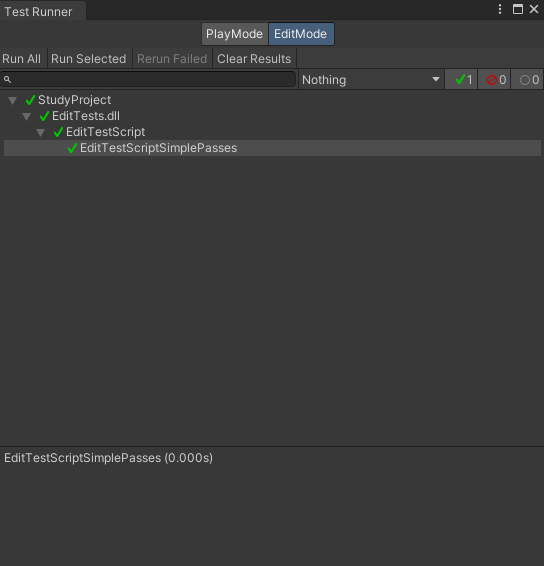Click the Run All button
Viewport: 544px width, 566px height.
point(22,59)
